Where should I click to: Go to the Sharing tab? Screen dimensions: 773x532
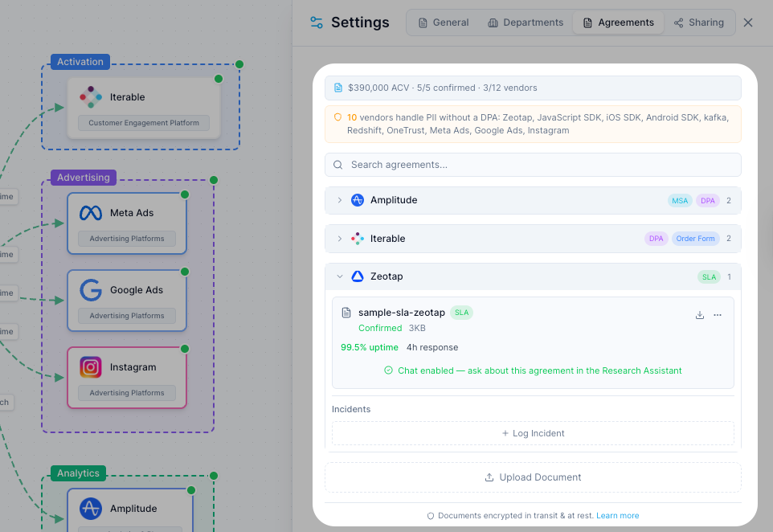tap(699, 23)
